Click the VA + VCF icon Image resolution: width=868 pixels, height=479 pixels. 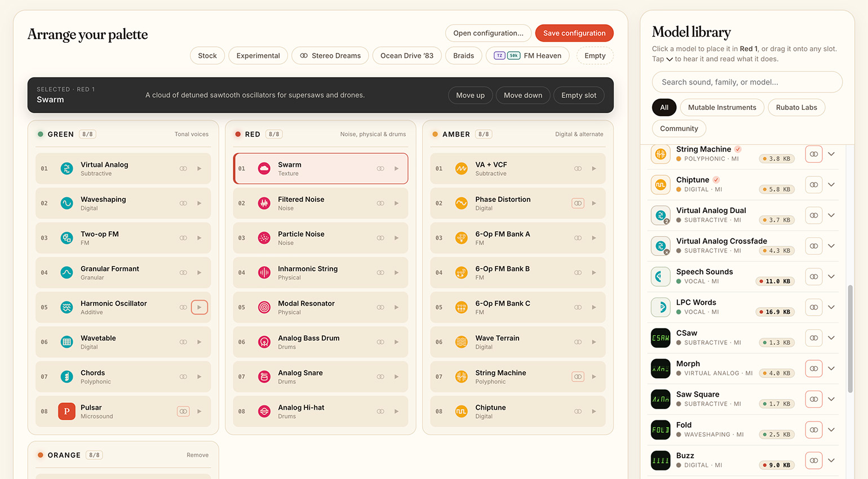(461, 168)
